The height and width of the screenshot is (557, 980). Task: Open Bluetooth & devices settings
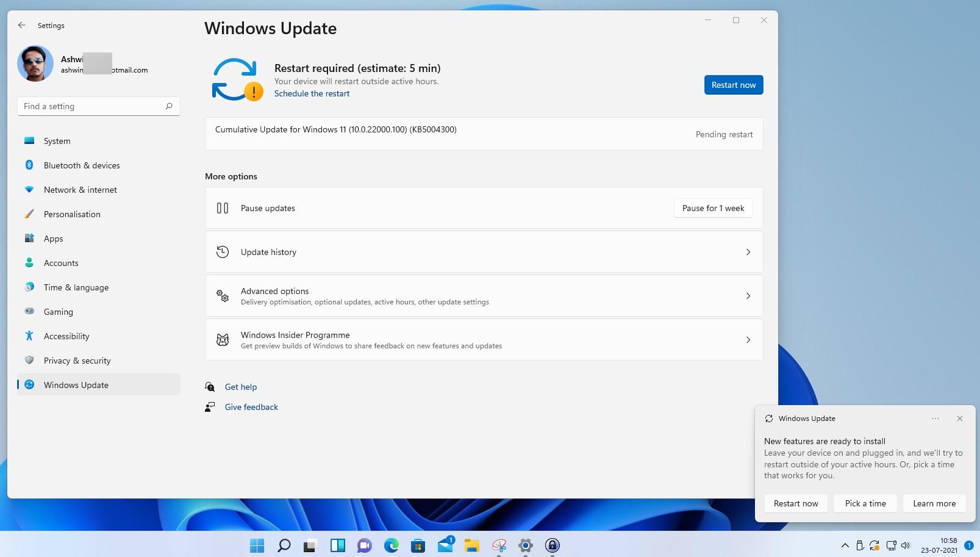[99, 165]
